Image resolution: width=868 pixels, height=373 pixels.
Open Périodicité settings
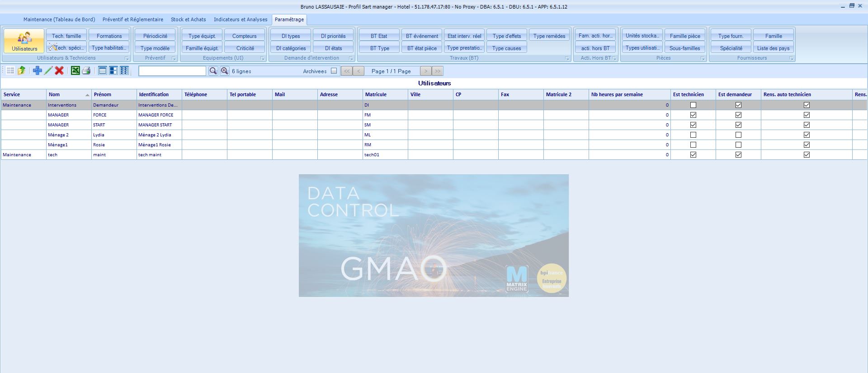[x=155, y=36]
